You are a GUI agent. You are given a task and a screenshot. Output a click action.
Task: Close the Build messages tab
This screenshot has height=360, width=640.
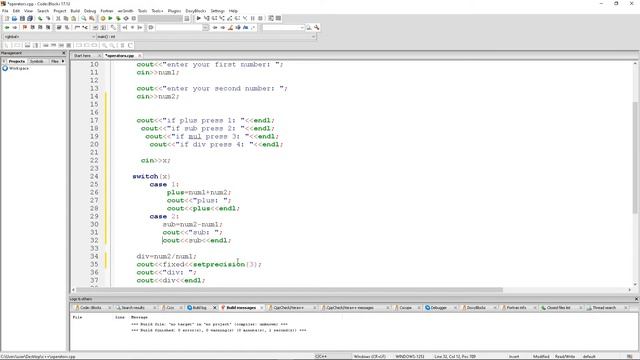pos(262,308)
